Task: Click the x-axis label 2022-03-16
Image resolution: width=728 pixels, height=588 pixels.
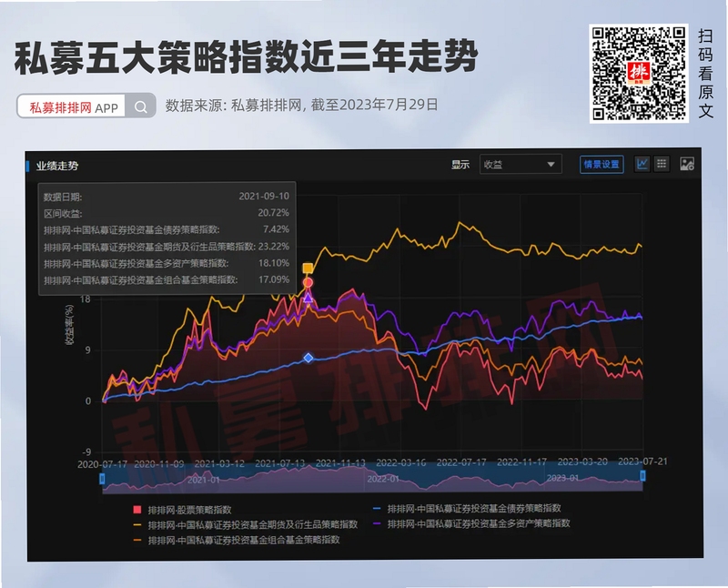Action: pyautogui.click(x=401, y=462)
